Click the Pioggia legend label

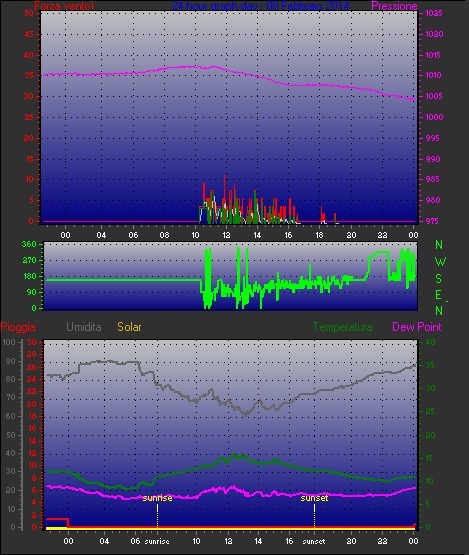[18, 327]
